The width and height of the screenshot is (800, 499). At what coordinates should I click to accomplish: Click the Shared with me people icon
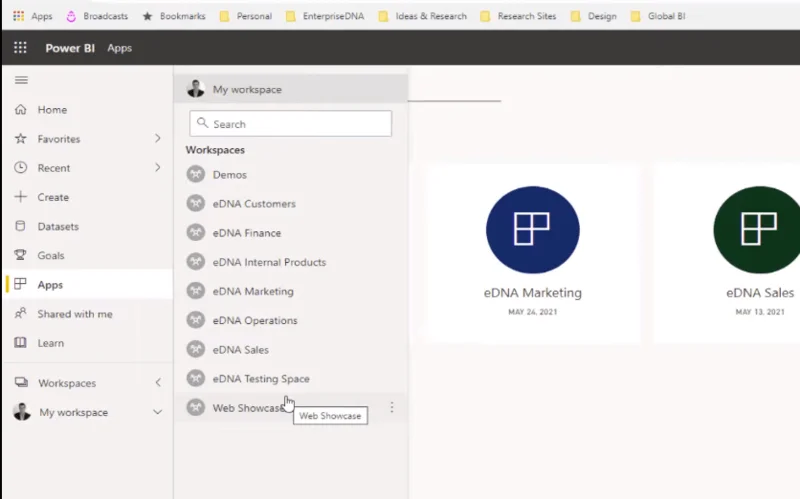click(x=20, y=313)
